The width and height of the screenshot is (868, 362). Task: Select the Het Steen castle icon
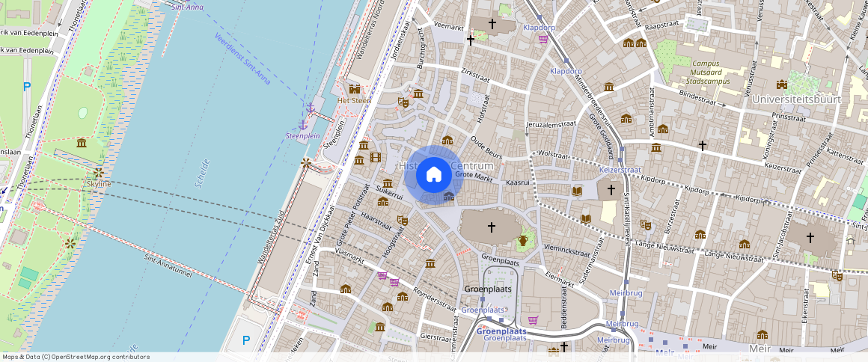354,88
